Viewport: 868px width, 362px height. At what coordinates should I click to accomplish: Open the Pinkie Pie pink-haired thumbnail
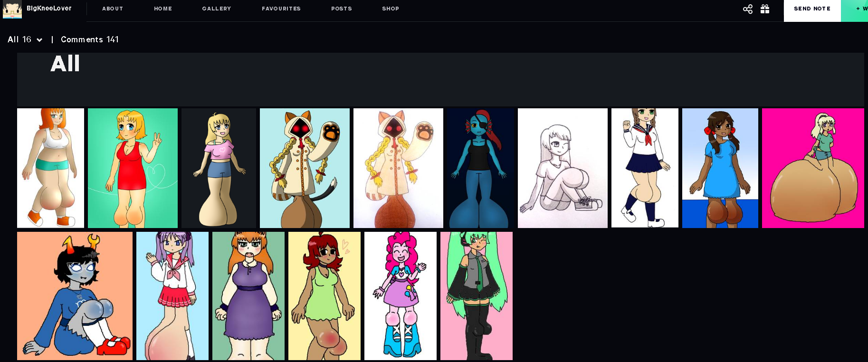tap(400, 295)
